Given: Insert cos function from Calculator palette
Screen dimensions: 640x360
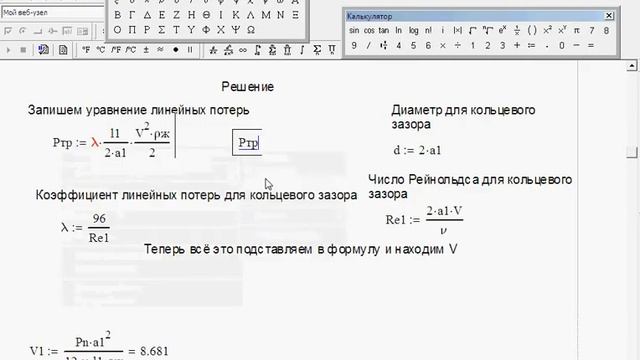Looking at the screenshot, I should (369, 31).
